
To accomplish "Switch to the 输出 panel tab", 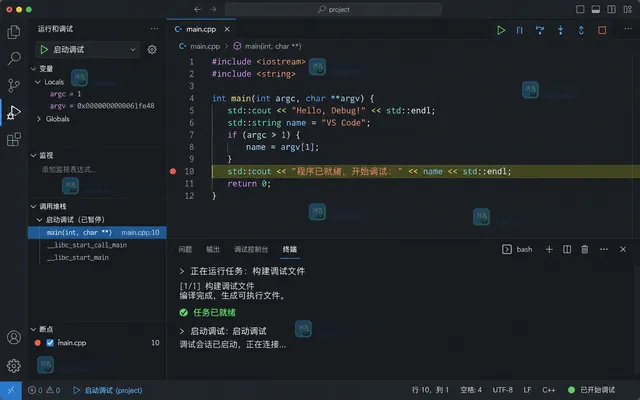I will [x=213, y=249].
